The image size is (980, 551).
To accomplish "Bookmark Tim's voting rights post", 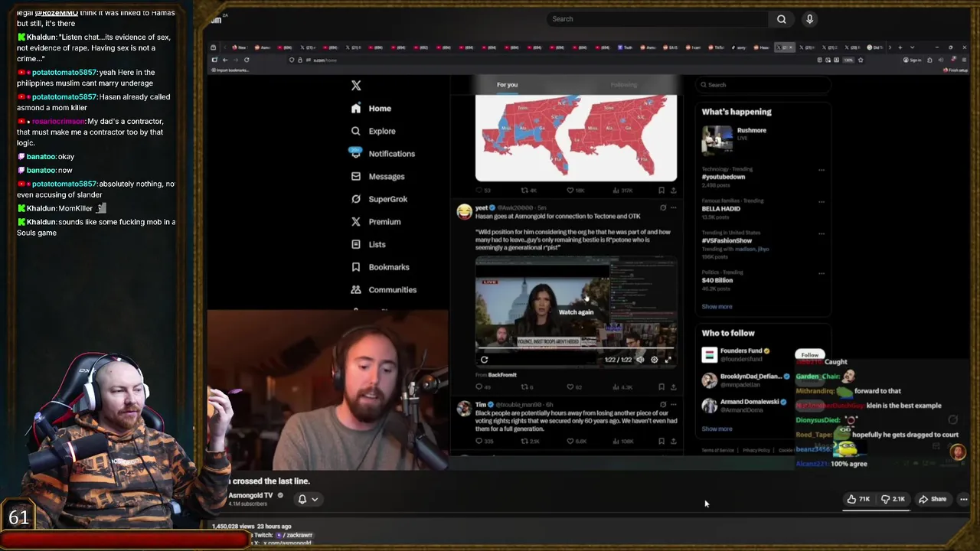I will pyautogui.click(x=661, y=441).
